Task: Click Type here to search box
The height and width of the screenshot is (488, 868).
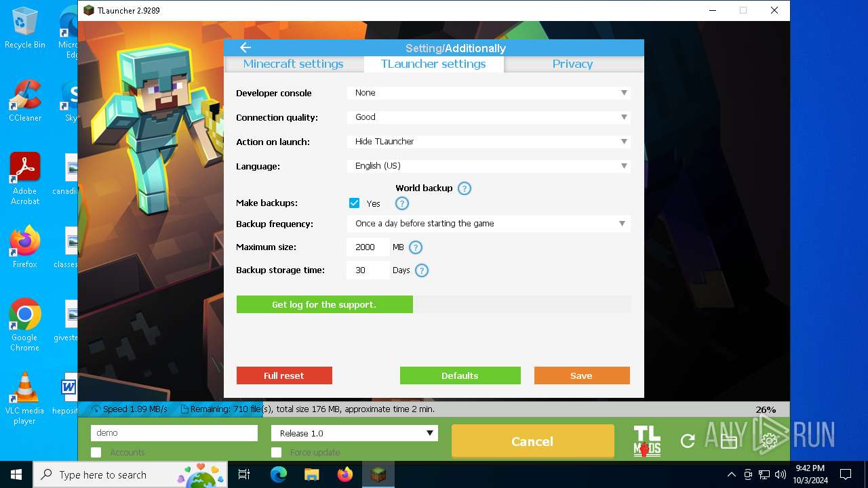Action: pos(131,474)
